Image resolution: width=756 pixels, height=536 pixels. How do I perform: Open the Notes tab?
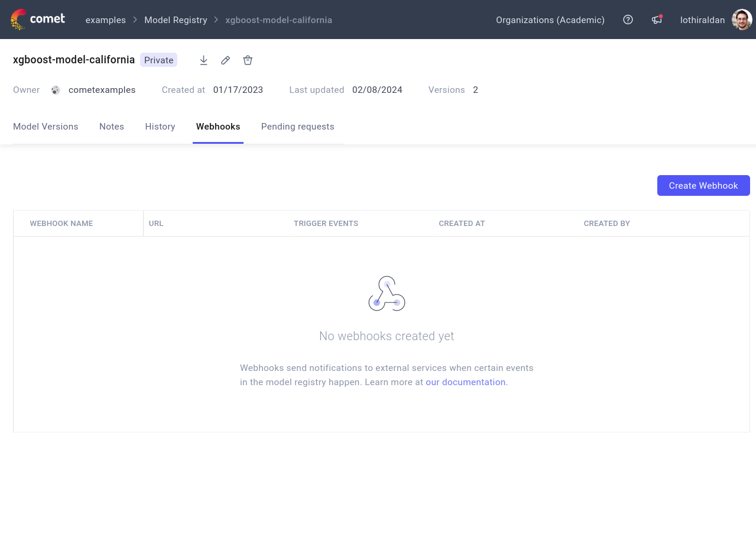click(x=111, y=127)
